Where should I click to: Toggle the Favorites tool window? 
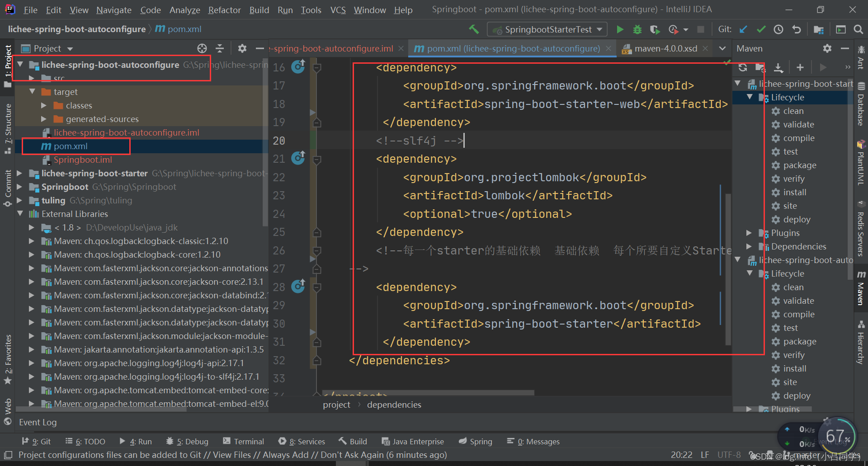[8, 359]
